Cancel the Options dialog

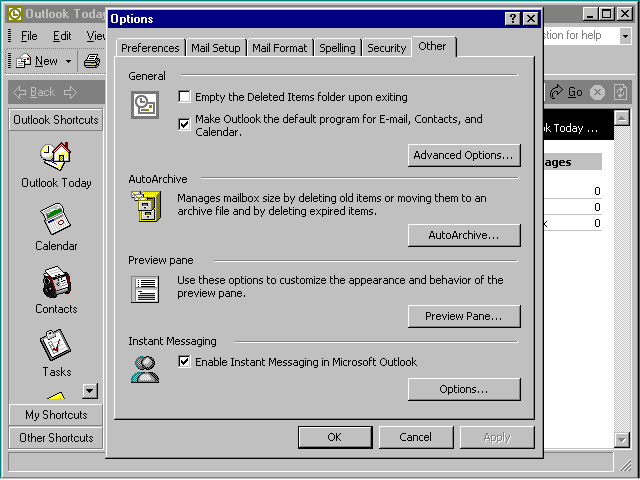tap(416, 437)
